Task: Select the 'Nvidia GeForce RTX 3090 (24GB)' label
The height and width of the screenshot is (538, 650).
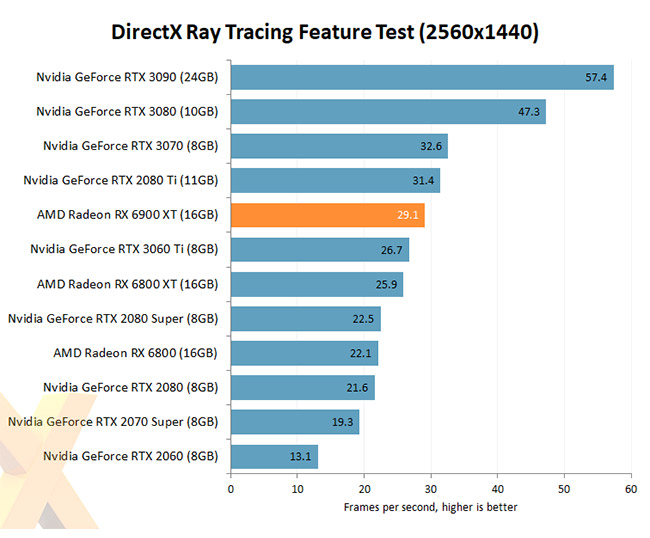Action: pyautogui.click(x=127, y=77)
